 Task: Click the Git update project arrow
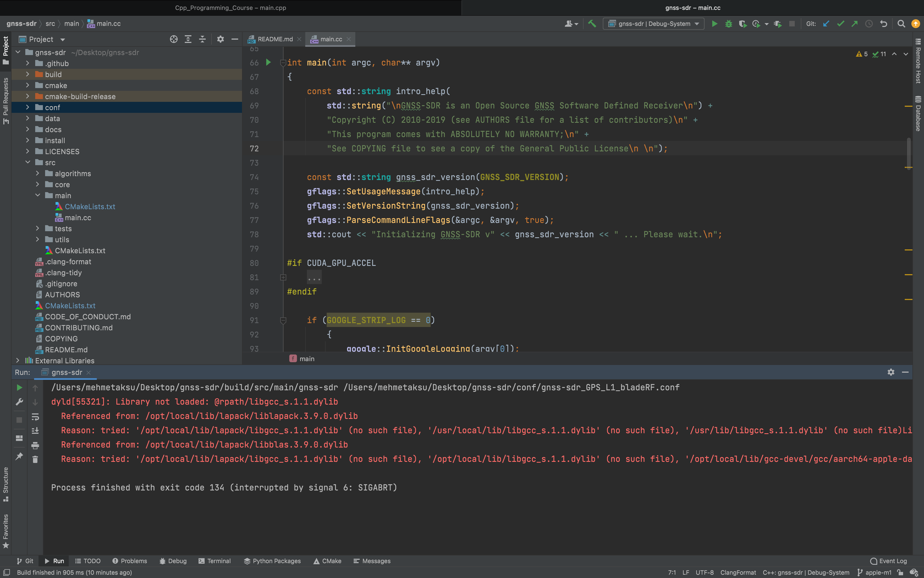point(826,24)
